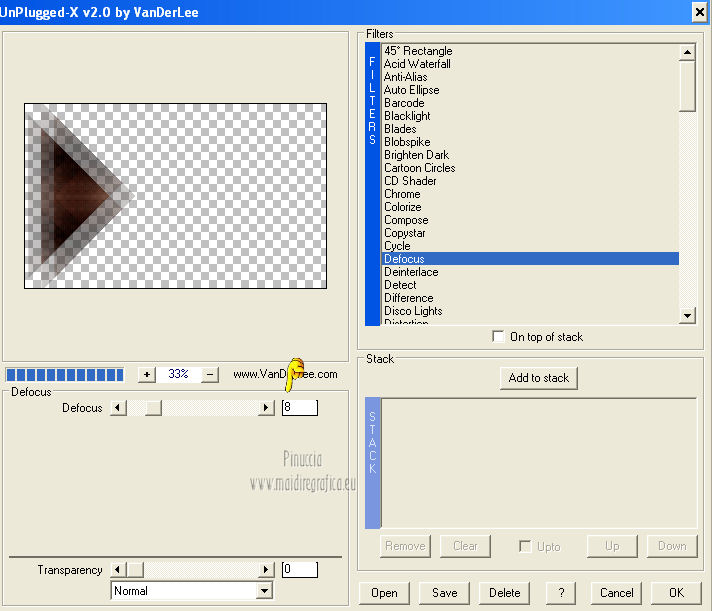Click the empty stack list box
The image size is (712, 611).
539,463
